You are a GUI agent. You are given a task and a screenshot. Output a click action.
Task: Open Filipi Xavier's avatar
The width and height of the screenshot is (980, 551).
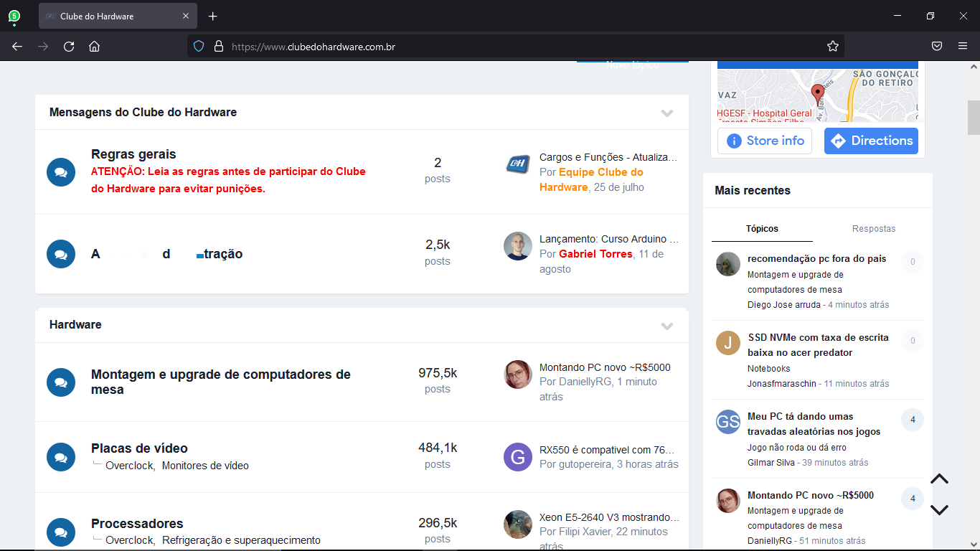(518, 524)
